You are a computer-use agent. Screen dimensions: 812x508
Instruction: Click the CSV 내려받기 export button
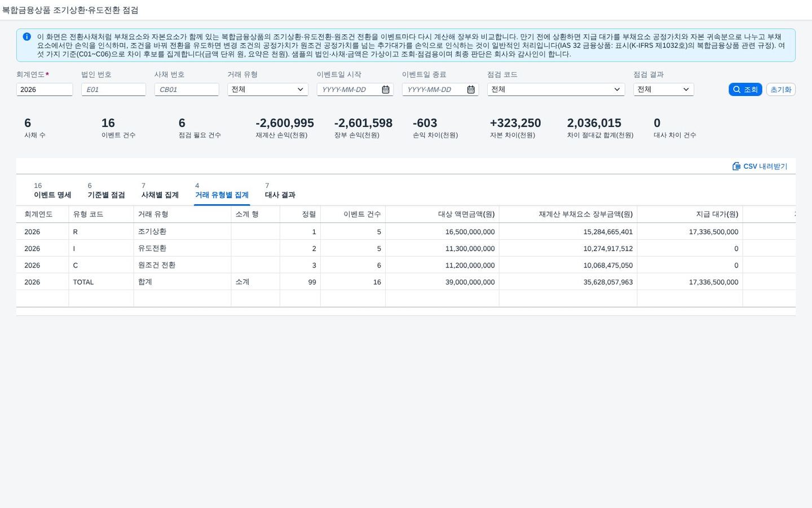(760, 167)
